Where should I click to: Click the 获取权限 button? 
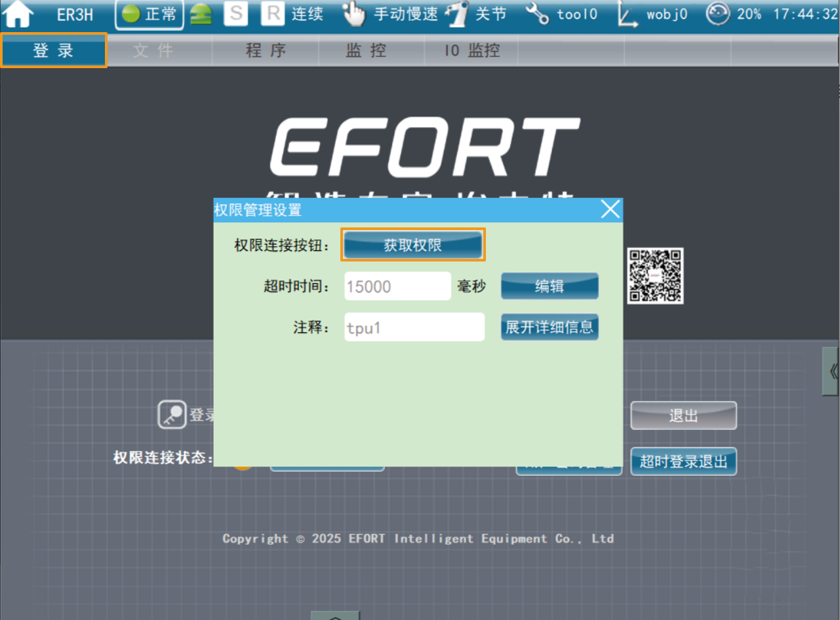[x=413, y=246]
